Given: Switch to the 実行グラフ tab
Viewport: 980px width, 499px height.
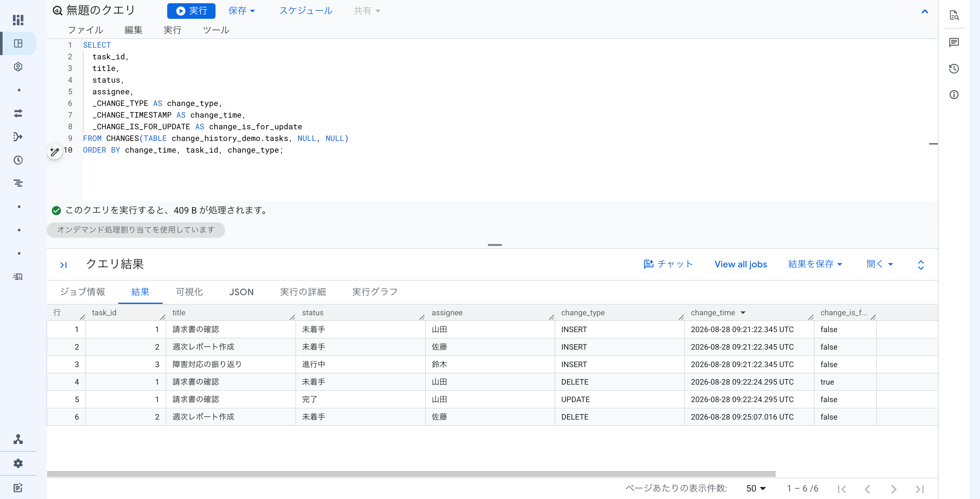Looking at the screenshot, I should (375, 292).
